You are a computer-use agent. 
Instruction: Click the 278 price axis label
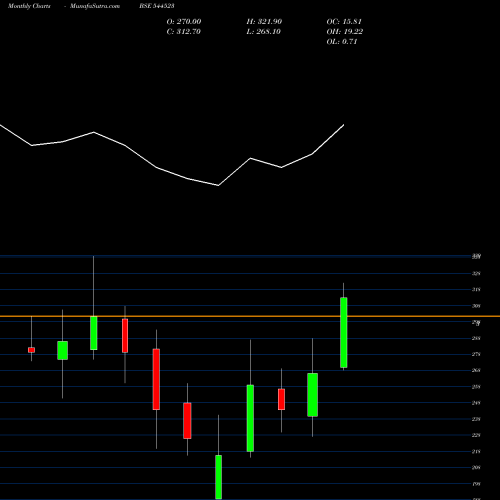pos(476,354)
